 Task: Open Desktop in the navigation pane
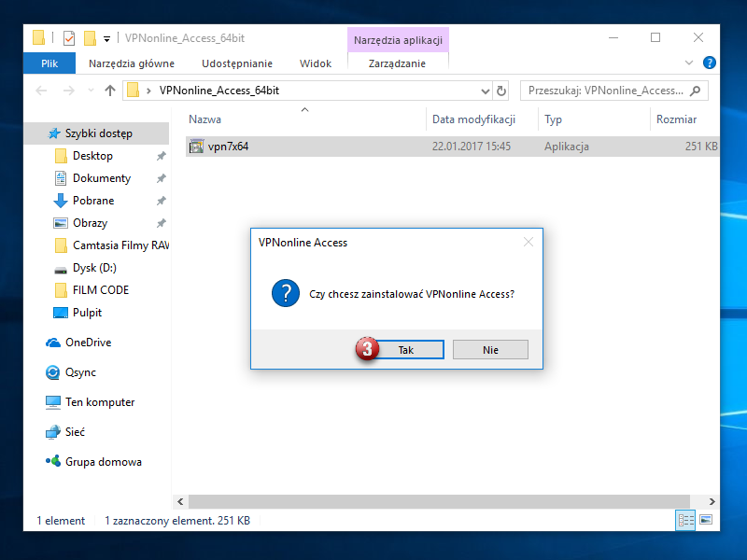click(92, 156)
